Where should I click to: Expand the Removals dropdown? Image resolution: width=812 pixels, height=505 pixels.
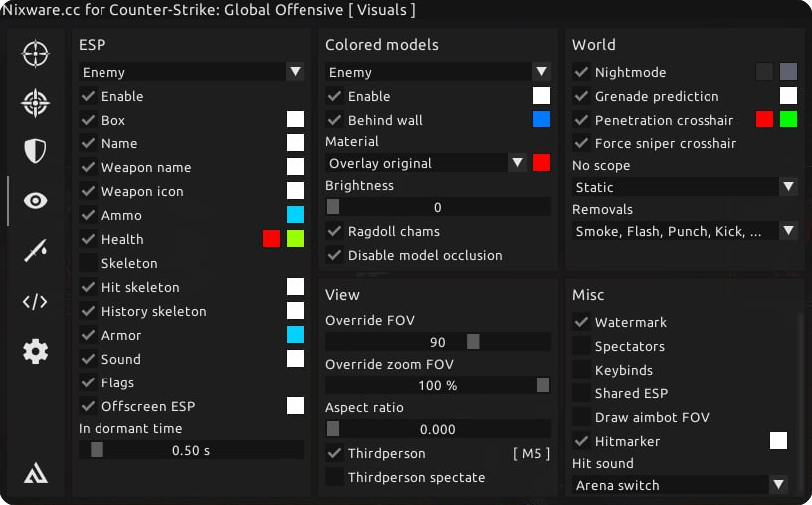point(685,231)
